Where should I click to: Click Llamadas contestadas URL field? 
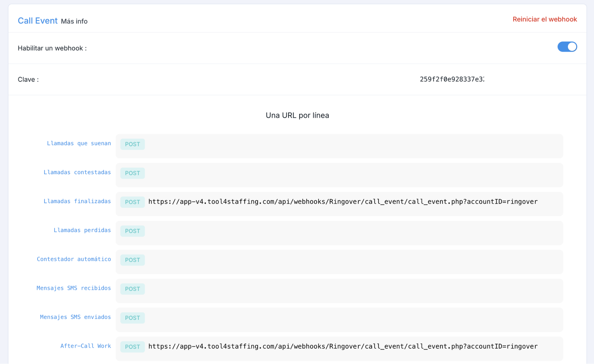point(353,175)
